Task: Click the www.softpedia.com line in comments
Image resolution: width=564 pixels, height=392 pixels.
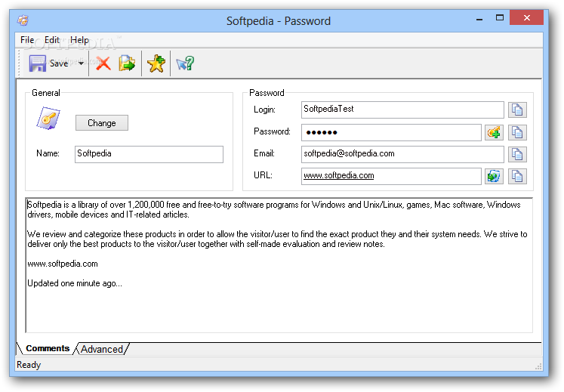Action: tap(63, 264)
